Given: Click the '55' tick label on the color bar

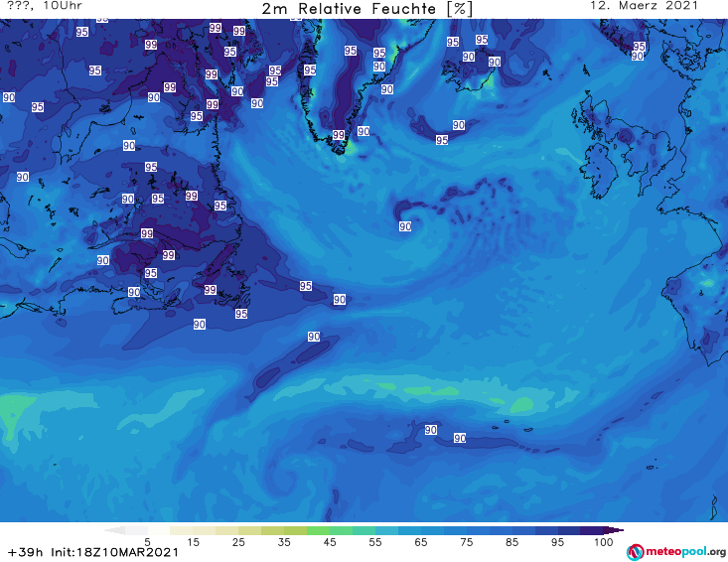Looking at the screenshot, I should click(x=375, y=542).
